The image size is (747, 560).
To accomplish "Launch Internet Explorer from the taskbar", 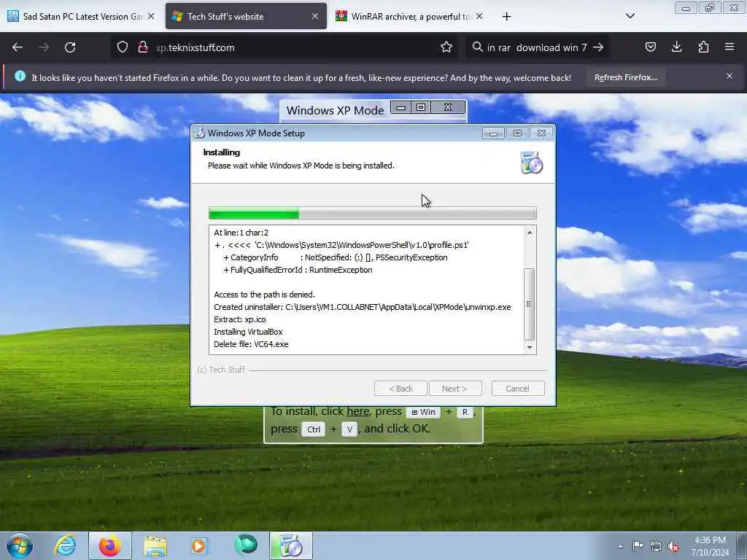I will [x=65, y=545].
